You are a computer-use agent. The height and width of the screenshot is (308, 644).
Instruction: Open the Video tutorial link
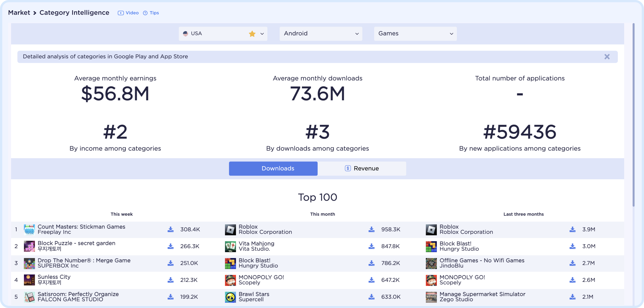[128, 13]
